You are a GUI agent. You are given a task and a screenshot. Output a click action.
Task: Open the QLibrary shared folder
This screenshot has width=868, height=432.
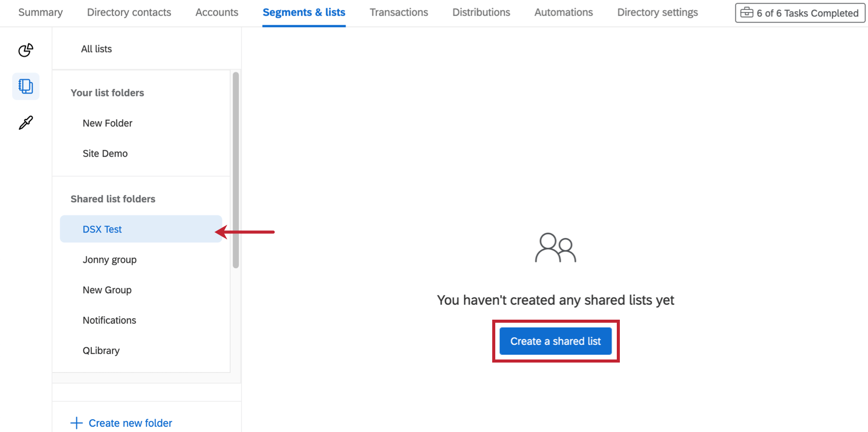coord(101,351)
